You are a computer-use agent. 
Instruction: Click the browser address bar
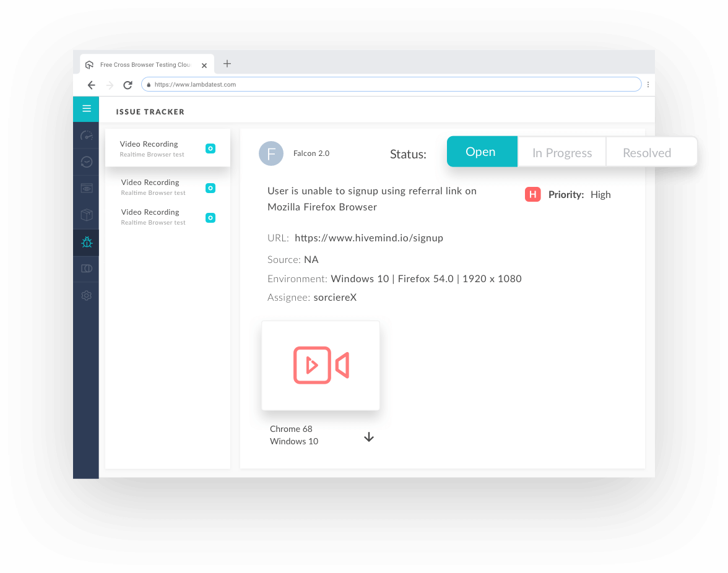click(x=391, y=85)
